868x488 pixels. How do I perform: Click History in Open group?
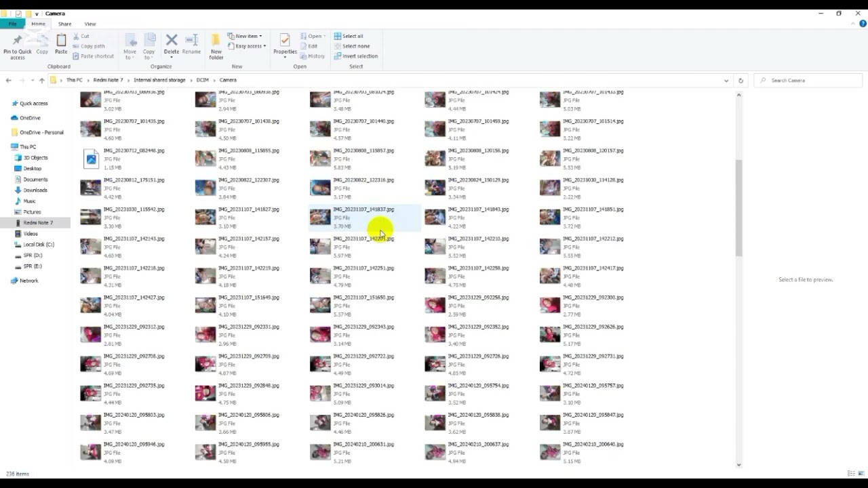312,56
